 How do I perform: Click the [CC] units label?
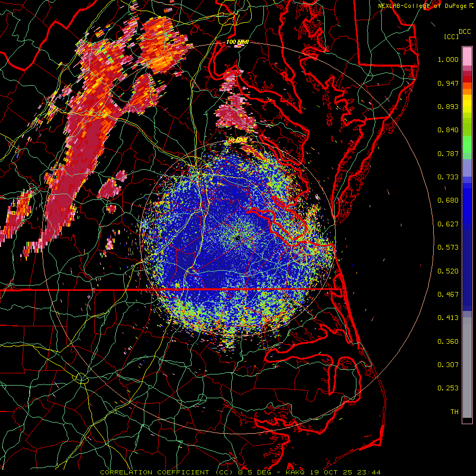(451, 36)
